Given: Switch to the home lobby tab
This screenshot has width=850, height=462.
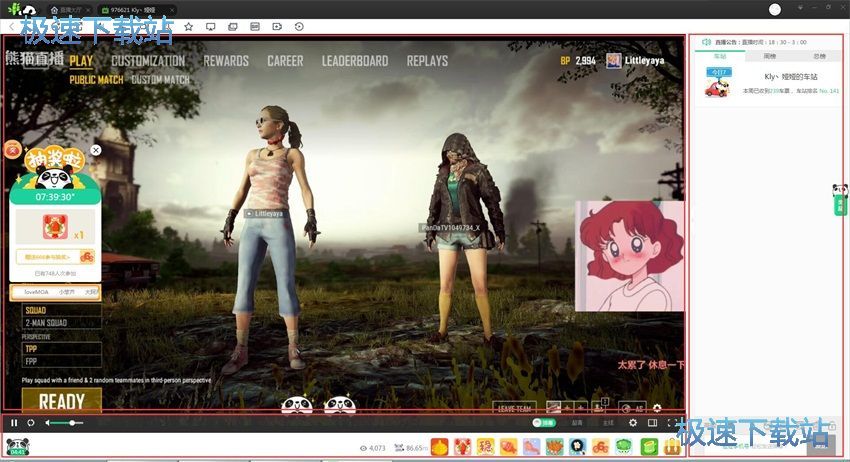Looking at the screenshot, I should (69, 10).
